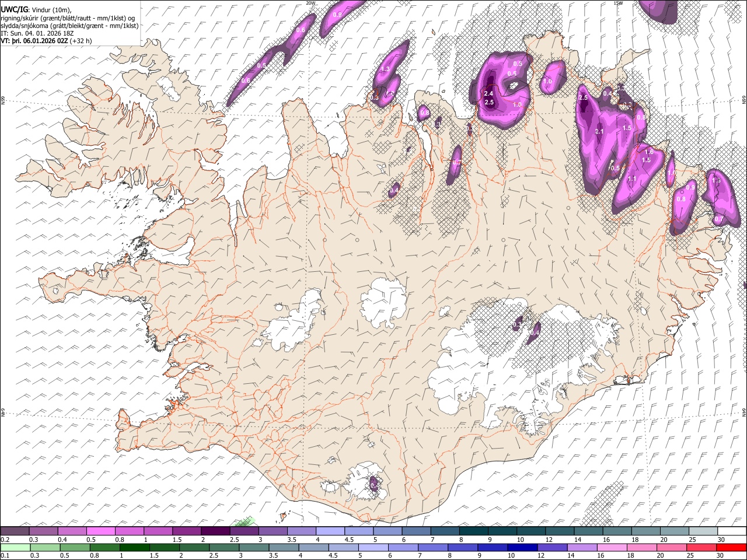Pick the light grey upper swatch starting at 25

703,531
